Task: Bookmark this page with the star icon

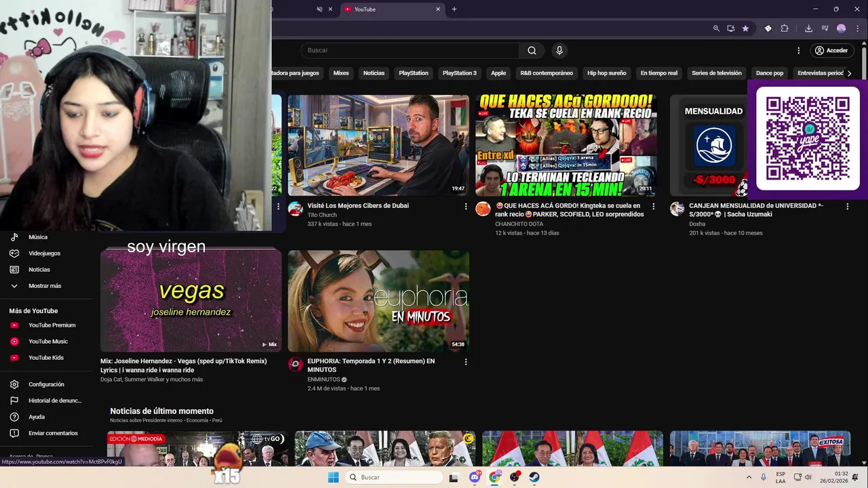Action: pyautogui.click(x=746, y=28)
